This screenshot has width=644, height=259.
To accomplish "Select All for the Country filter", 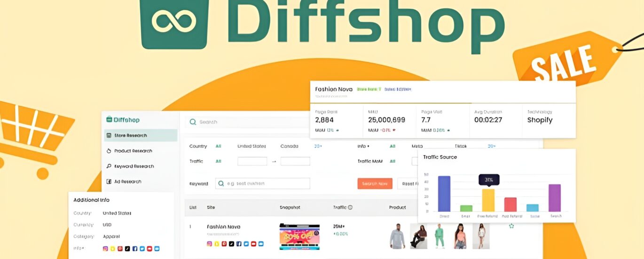I will pyautogui.click(x=219, y=146).
